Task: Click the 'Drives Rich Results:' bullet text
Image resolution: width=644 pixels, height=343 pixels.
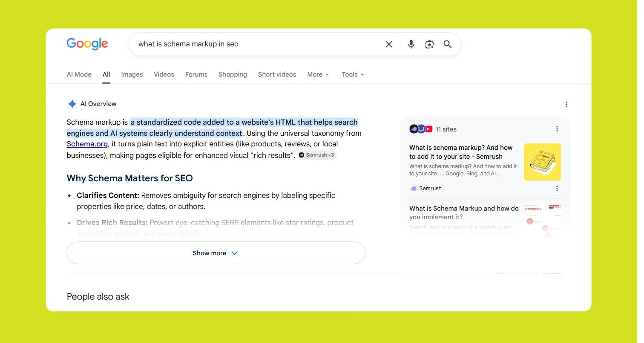Action: click(112, 223)
